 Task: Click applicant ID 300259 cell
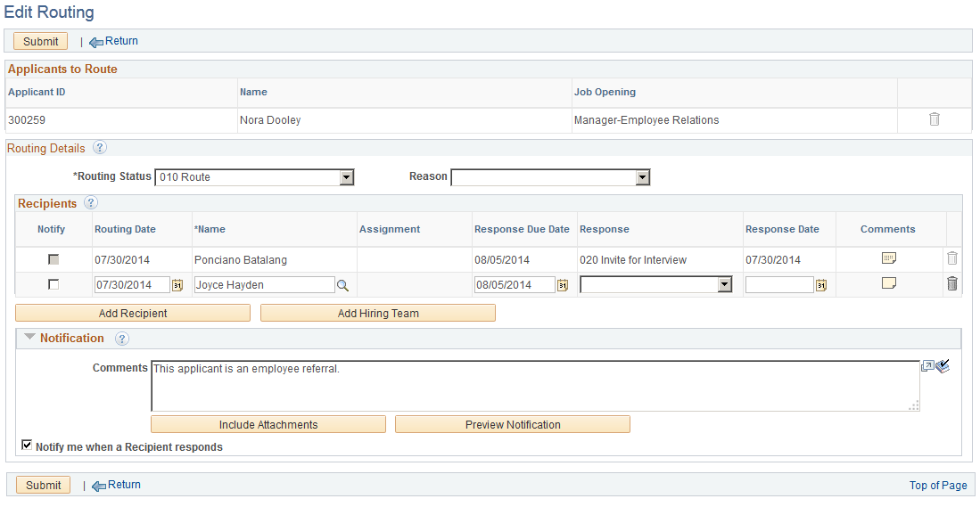pos(27,120)
